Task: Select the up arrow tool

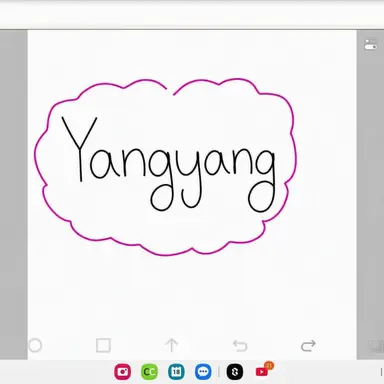Action: 172,345
